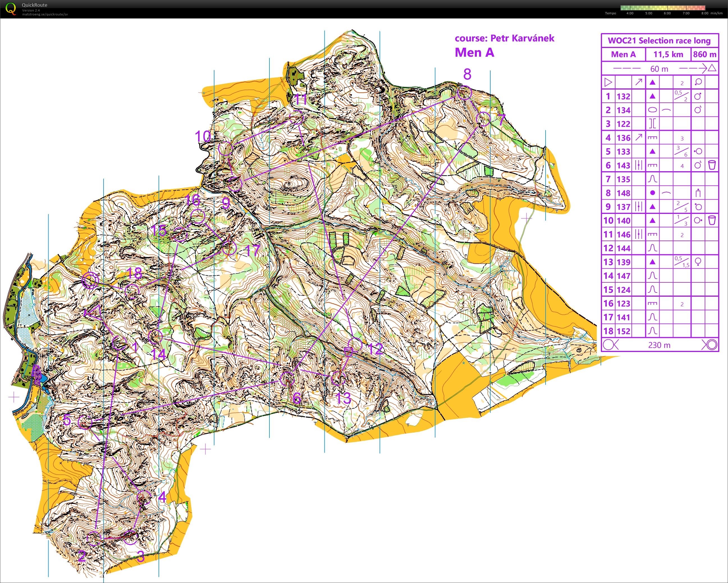
Task: Select control circle 2 on the map
Action: [x=94, y=538]
